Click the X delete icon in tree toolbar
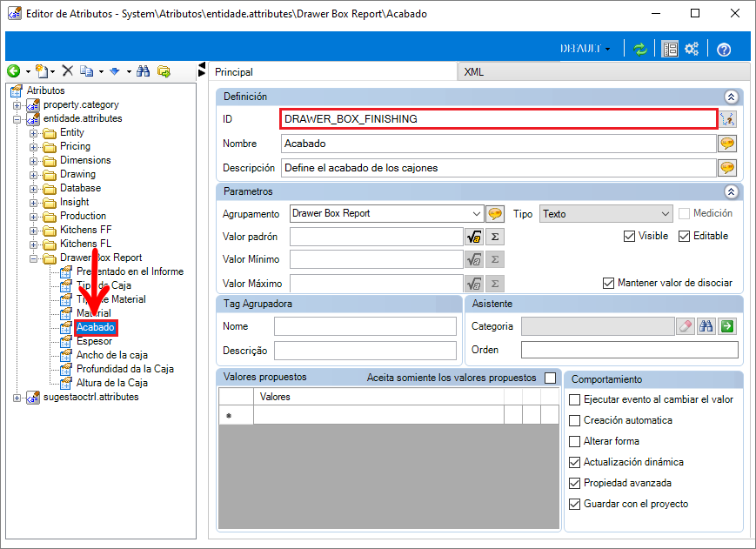The width and height of the screenshot is (756, 549). click(x=68, y=71)
